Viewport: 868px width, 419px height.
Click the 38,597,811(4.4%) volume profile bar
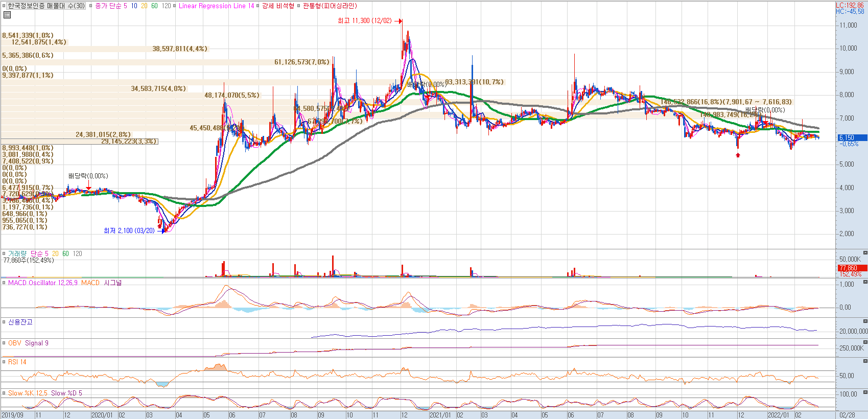tap(105, 49)
